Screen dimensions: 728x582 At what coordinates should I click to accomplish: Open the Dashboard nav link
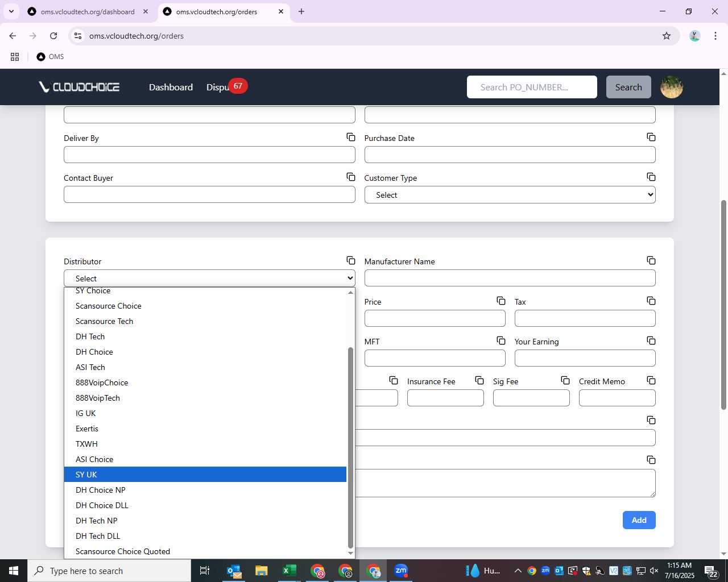[x=171, y=87]
